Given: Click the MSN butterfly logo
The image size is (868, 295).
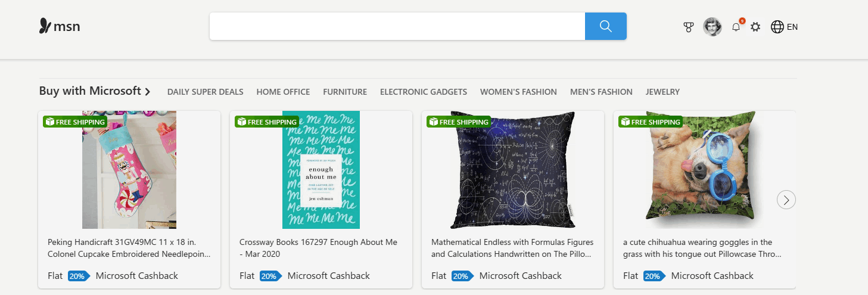Looking at the screenshot, I should (x=45, y=26).
